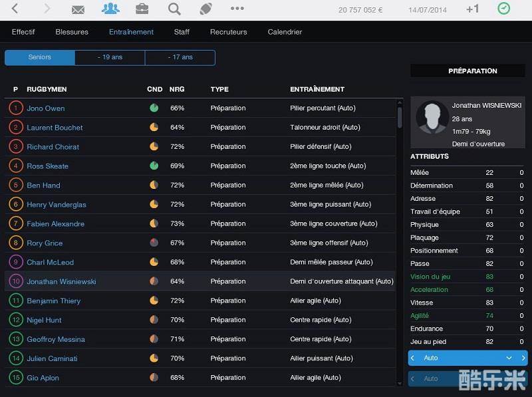532x397 pixels.
Task: Click Rory Grice's condition pie indicator
Action: pyautogui.click(x=154, y=243)
